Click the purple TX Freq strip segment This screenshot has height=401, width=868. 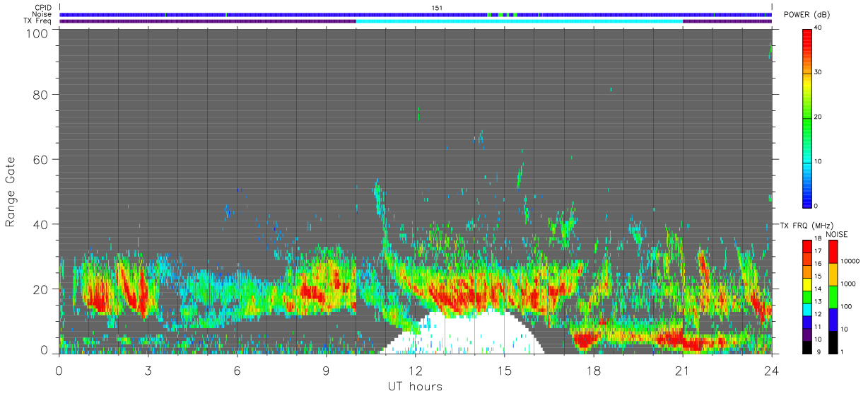[x=208, y=21]
